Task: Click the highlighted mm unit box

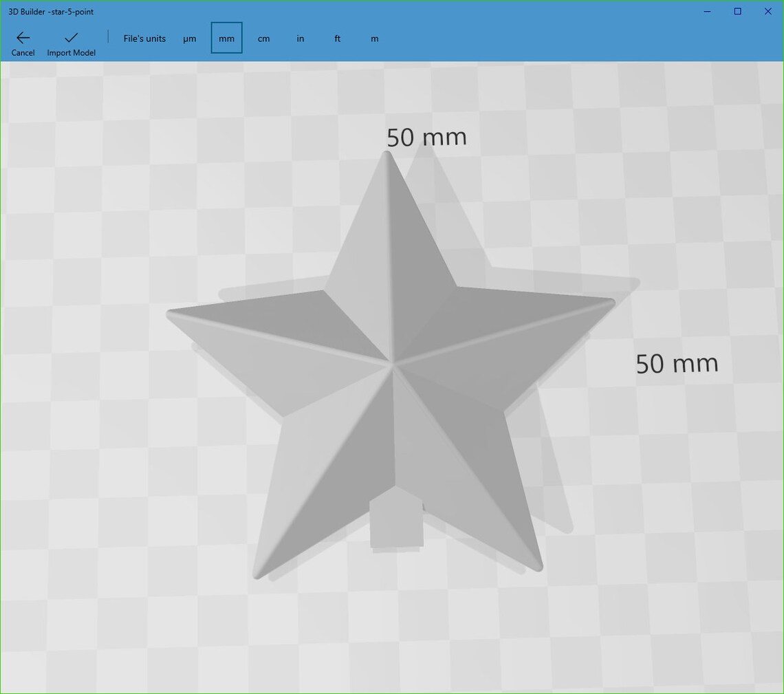Action: pyautogui.click(x=226, y=38)
